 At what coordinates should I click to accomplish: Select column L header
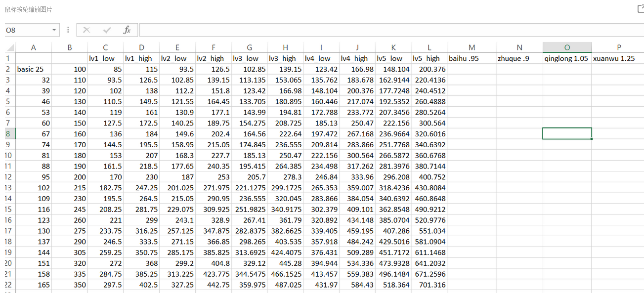pyautogui.click(x=429, y=47)
